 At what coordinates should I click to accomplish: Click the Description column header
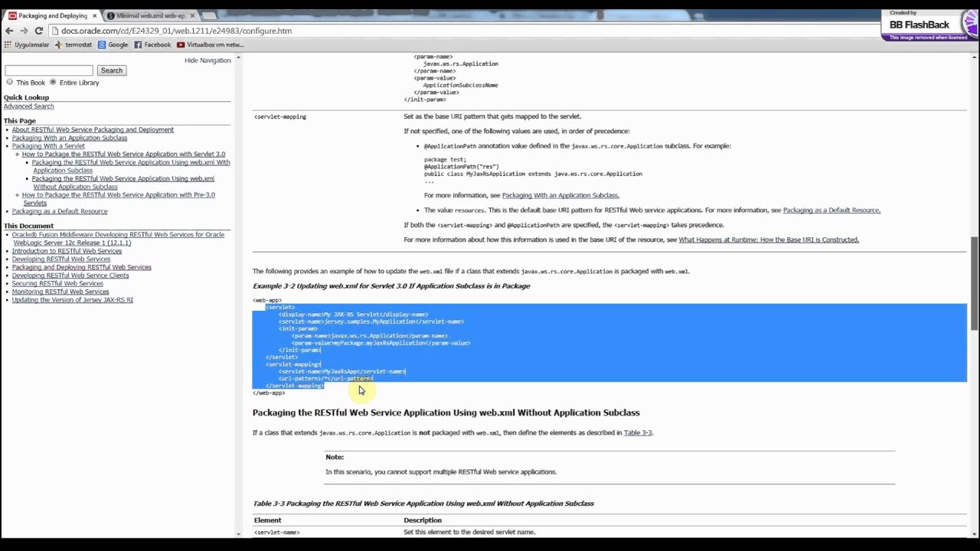(x=423, y=520)
